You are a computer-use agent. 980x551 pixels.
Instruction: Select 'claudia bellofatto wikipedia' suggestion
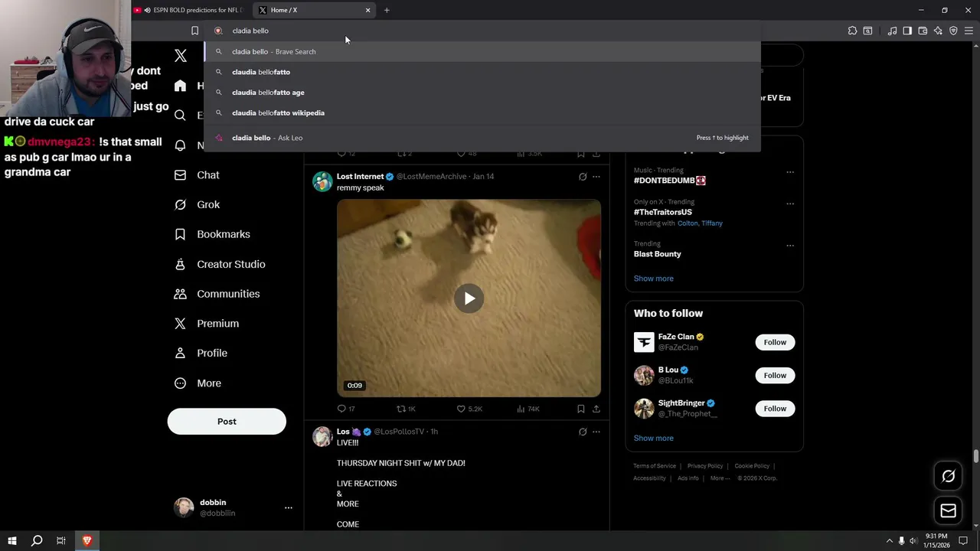482,113
